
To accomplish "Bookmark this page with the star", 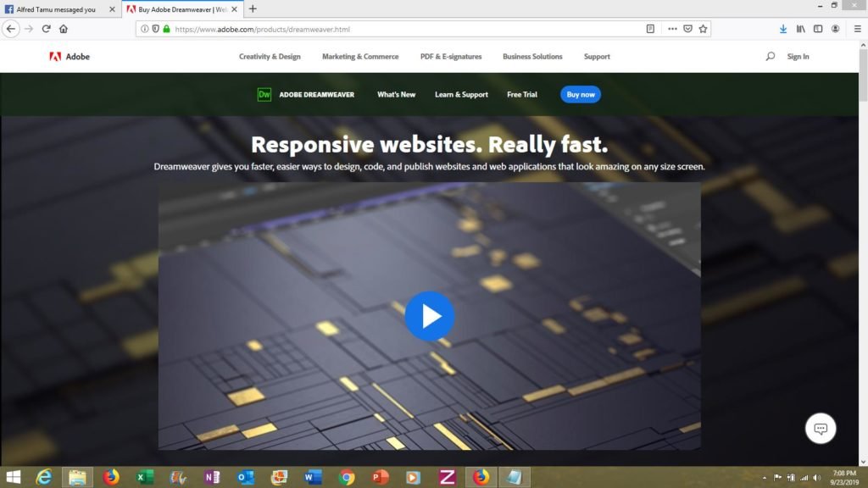I will (x=703, y=29).
